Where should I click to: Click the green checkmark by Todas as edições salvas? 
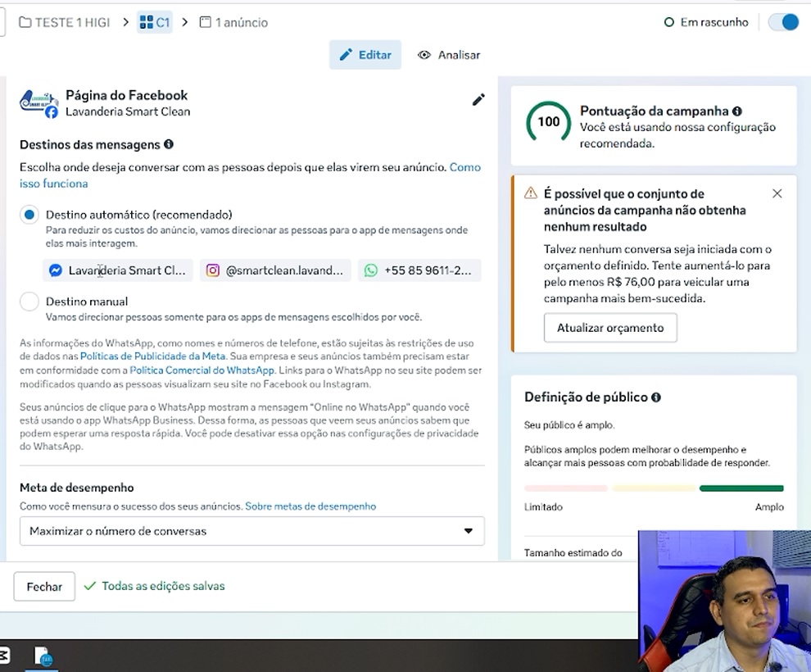(x=90, y=586)
